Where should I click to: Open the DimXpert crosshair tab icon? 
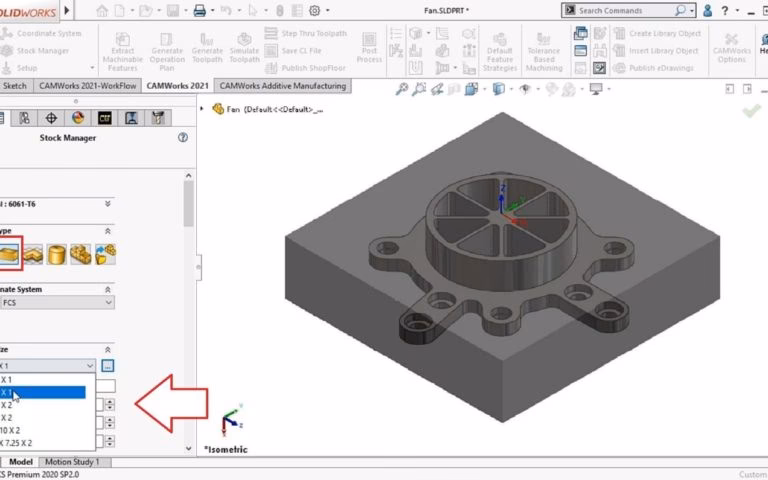[x=51, y=118]
